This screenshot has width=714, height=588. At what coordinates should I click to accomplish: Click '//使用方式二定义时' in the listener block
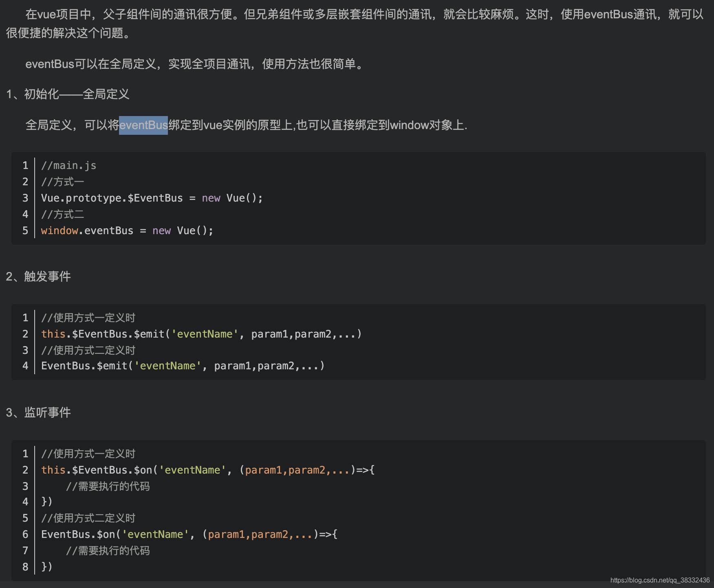[x=88, y=518]
